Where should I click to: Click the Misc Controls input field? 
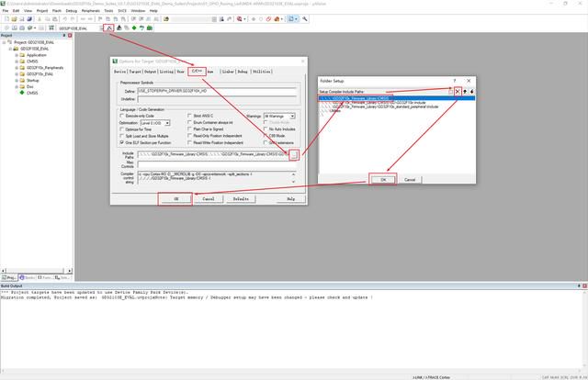coord(217,164)
